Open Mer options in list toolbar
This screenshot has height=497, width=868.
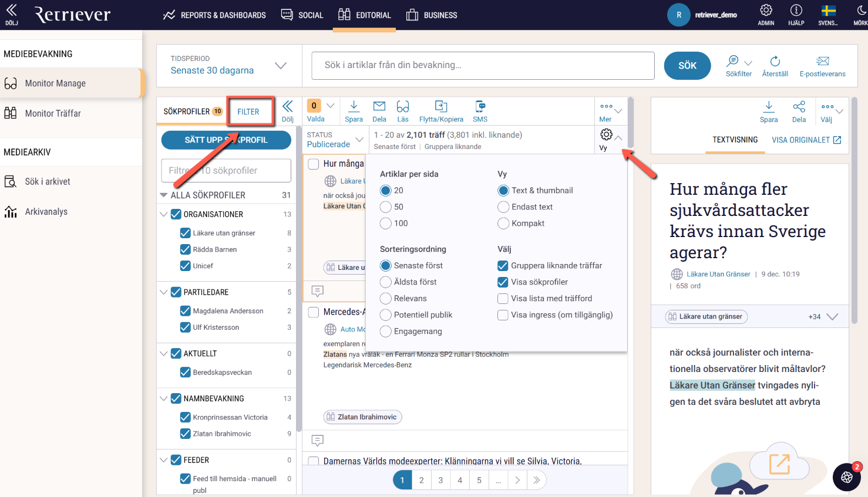click(610, 110)
